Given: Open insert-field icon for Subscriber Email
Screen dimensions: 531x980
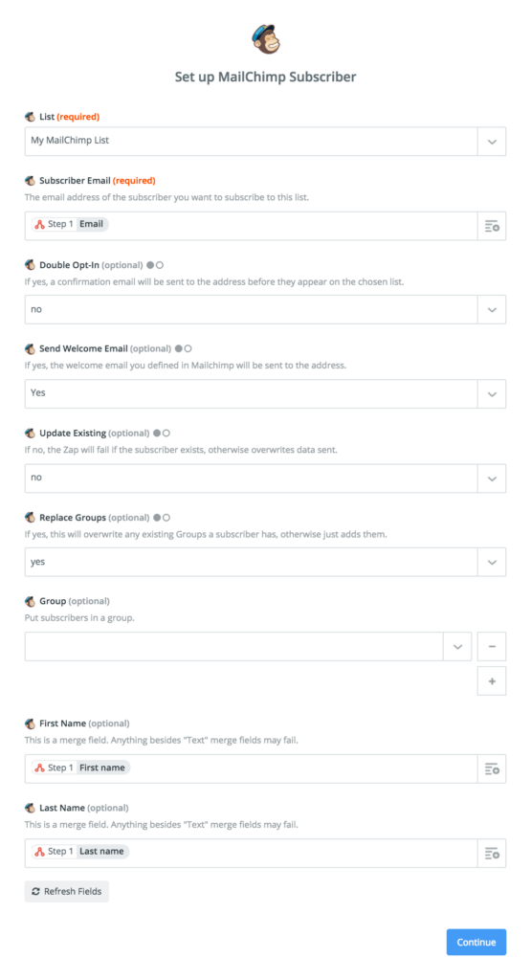Looking at the screenshot, I should click(x=492, y=226).
